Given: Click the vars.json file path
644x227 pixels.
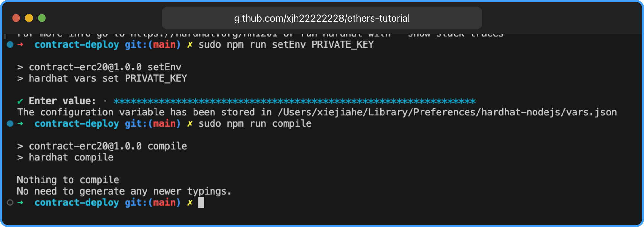Looking at the screenshot, I should [447, 112].
